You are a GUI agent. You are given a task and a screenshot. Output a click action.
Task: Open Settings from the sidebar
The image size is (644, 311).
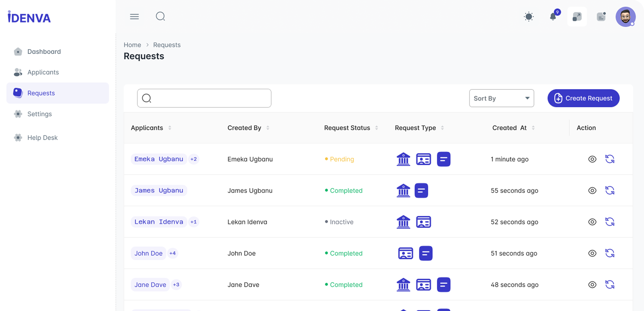pos(40,114)
